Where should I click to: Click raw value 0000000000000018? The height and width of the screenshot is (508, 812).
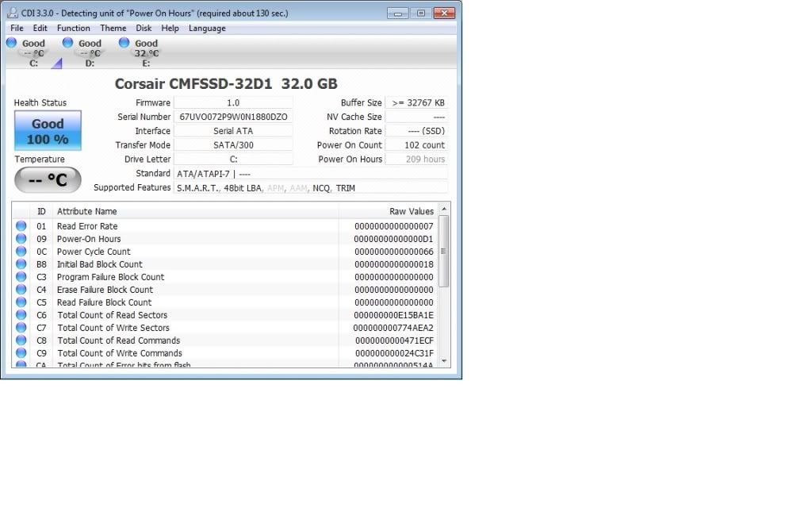[394, 264]
